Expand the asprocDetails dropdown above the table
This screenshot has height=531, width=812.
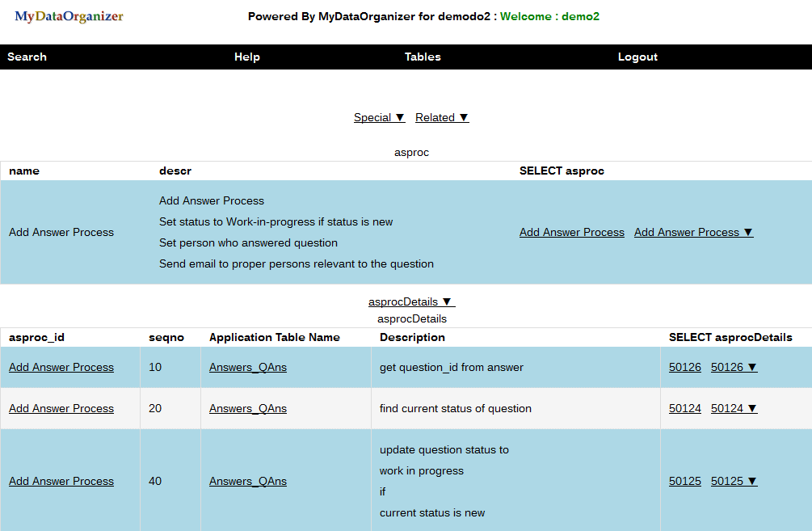pos(411,301)
